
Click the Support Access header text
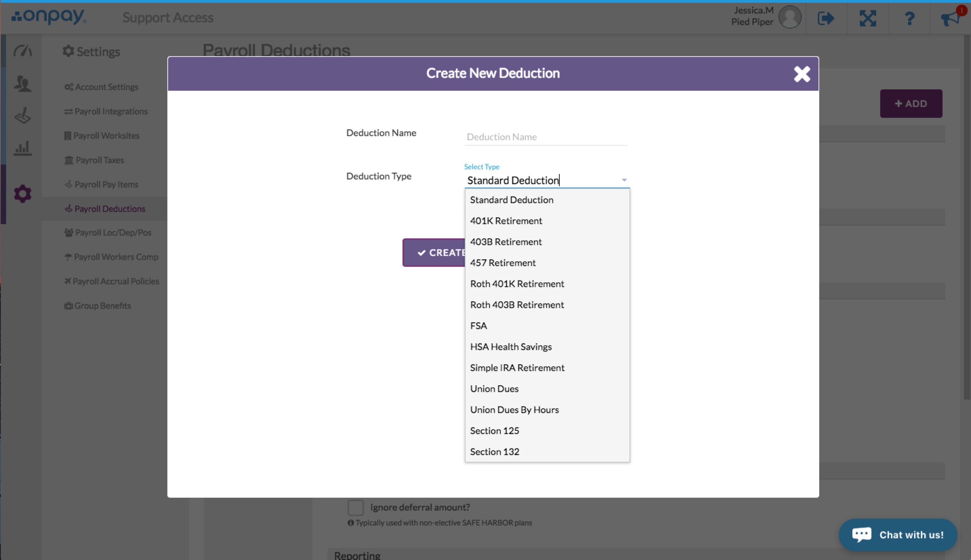pos(168,17)
